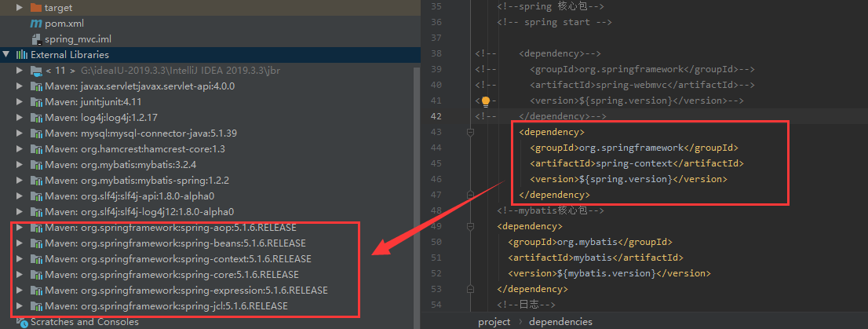The height and width of the screenshot is (329, 868).
Task: Expand the spring-context:5.1.6.RELEASE library arrow
Action: pyautogui.click(x=20, y=259)
